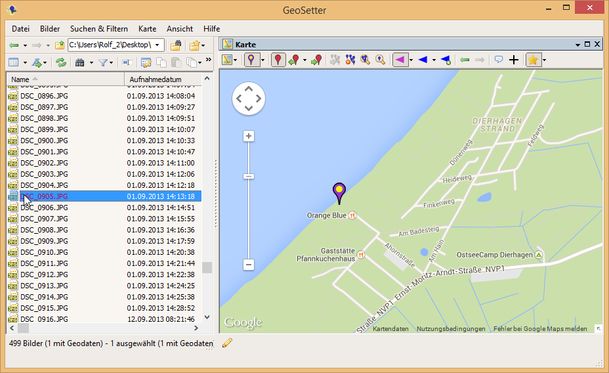The height and width of the screenshot is (373, 609).
Task: Click the view layout columns icon
Action: coord(14,62)
